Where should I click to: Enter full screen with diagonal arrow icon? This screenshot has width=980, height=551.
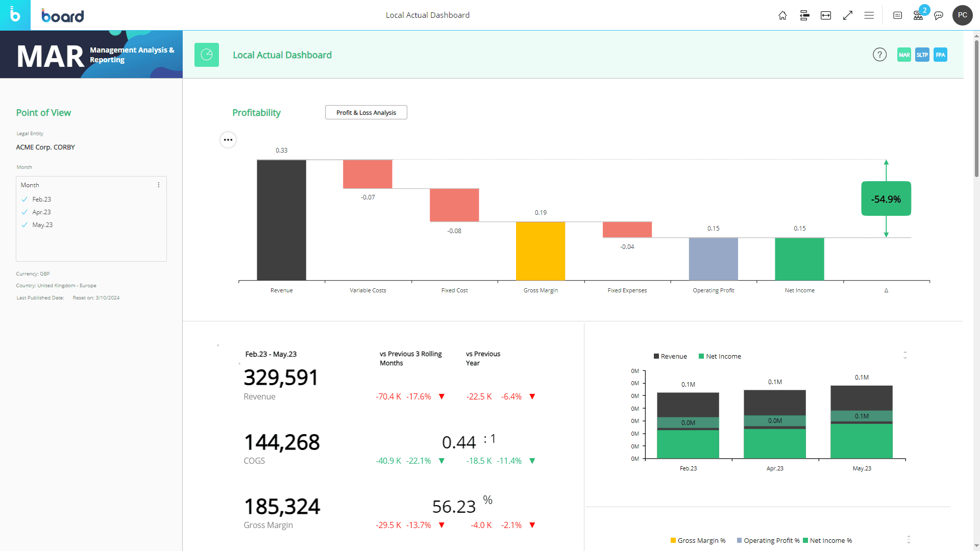848,15
